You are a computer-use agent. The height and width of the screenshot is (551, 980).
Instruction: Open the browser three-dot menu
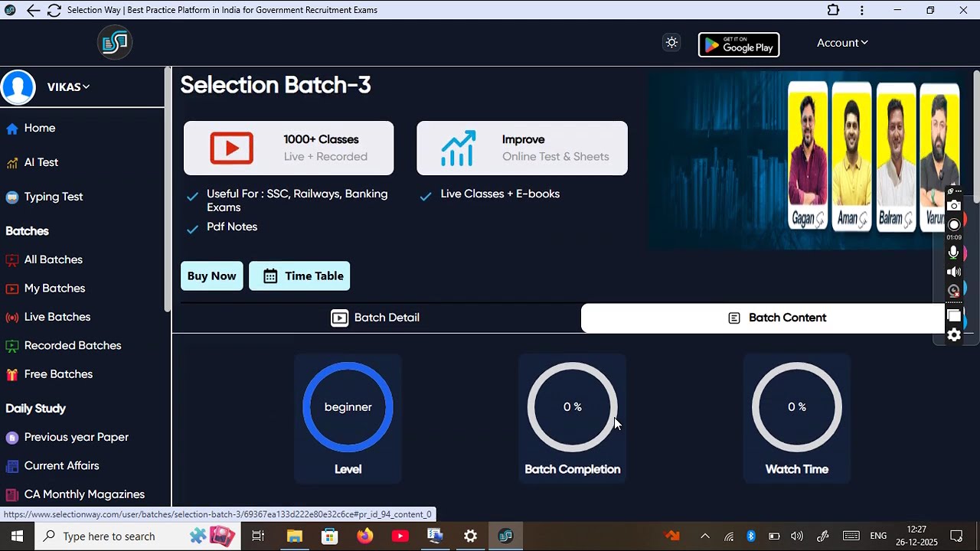(x=862, y=10)
